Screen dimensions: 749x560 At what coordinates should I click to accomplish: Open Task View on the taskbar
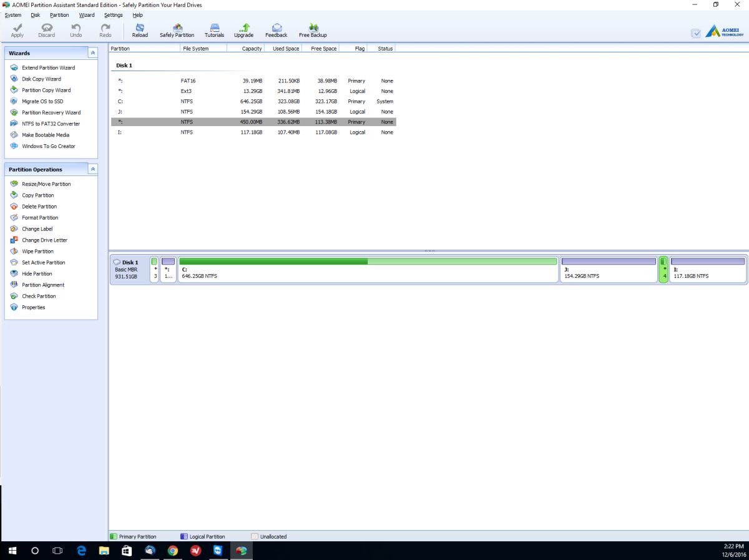click(x=57, y=551)
